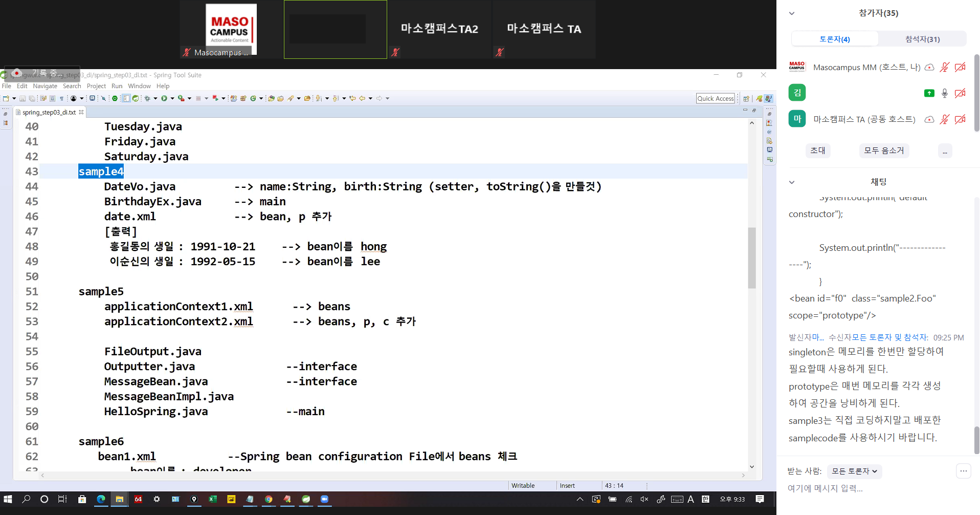Click the Back navigation arrow in toolbar
This screenshot has width=980, height=515.
[362, 98]
